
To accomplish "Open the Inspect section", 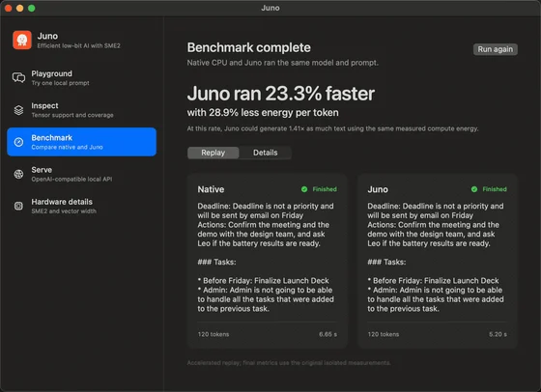I will 82,110.
